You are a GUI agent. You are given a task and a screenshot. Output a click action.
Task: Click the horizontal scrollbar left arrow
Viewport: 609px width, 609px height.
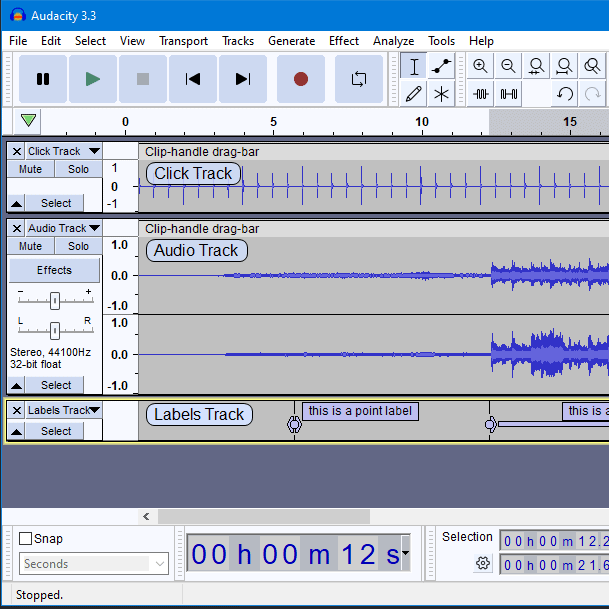(x=146, y=517)
